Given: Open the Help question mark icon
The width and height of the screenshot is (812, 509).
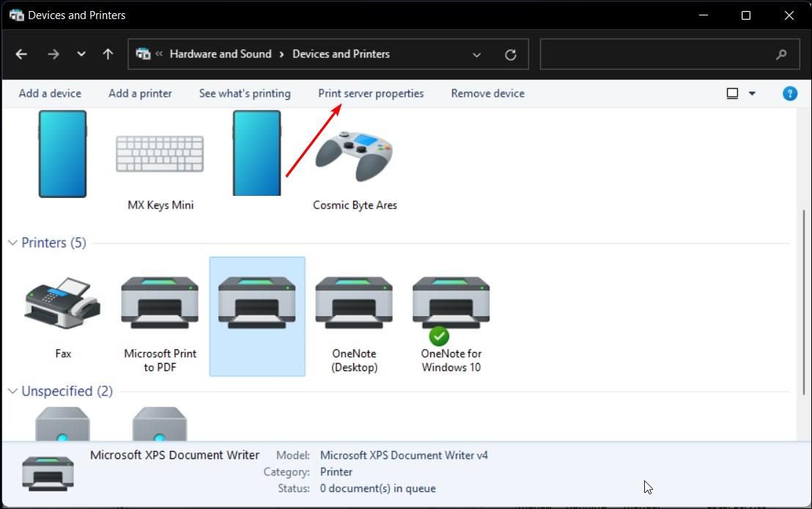Looking at the screenshot, I should 789,93.
